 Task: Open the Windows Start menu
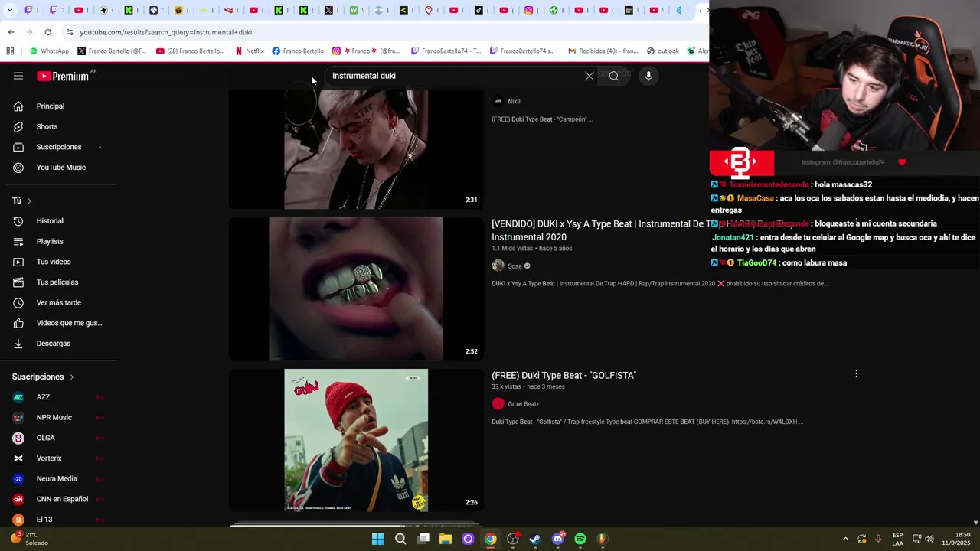[378, 539]
